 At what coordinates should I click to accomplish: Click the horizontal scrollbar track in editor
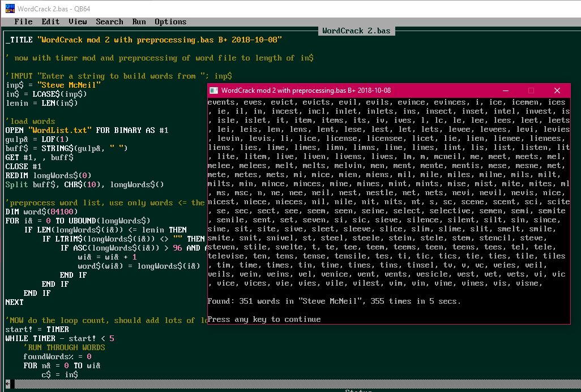283,384
